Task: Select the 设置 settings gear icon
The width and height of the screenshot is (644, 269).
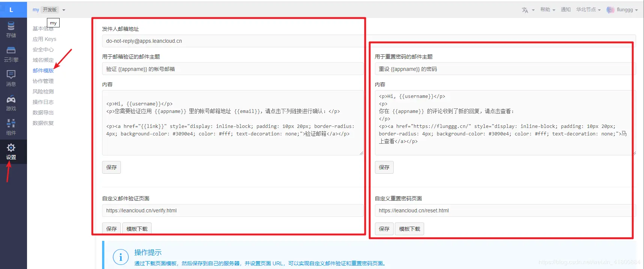Action: tap(11, 147)
